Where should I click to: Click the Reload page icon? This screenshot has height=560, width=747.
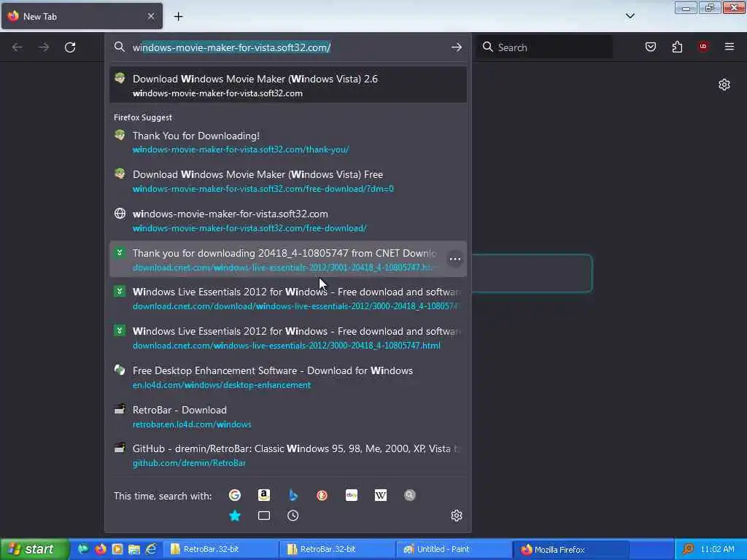(x=70, y=47)
